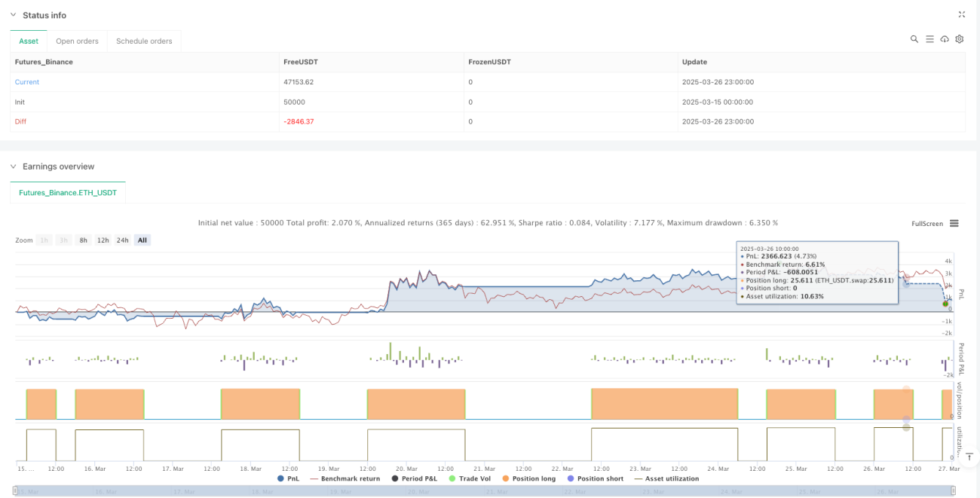Click the cloud download icon
The width and height of the screenshot is (980, 498).
(945, 39)
